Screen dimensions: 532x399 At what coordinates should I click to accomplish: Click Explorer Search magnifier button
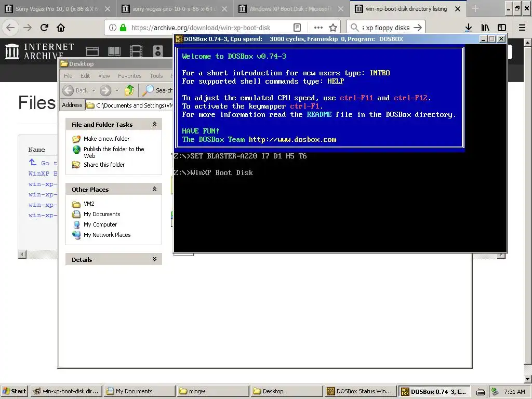[x=157, y=90]
